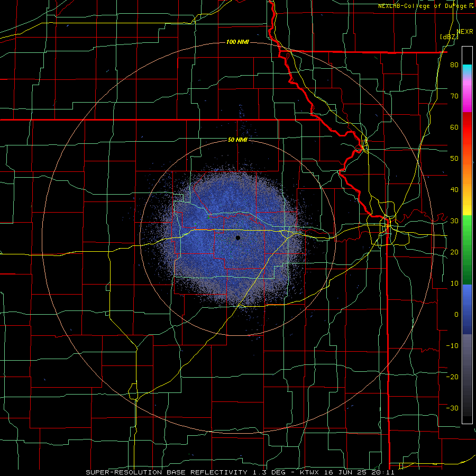Click the '-20' value on the dBZ scale
Image resolution: width=476 pixels, height=476 pixels.
pyautogui.click(x=452, y=377)
